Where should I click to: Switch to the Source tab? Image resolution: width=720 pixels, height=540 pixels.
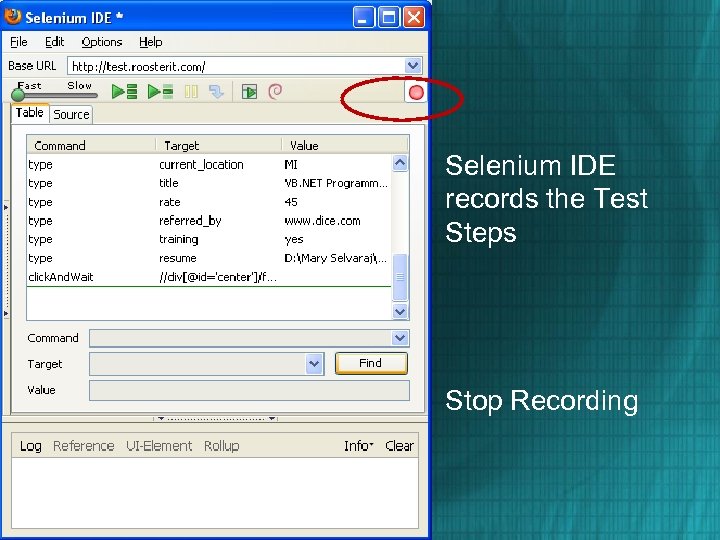[71, 114]
